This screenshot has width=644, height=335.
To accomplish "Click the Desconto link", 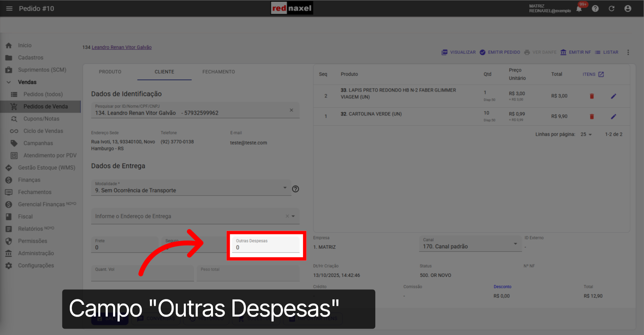I will tap(502, 287).
